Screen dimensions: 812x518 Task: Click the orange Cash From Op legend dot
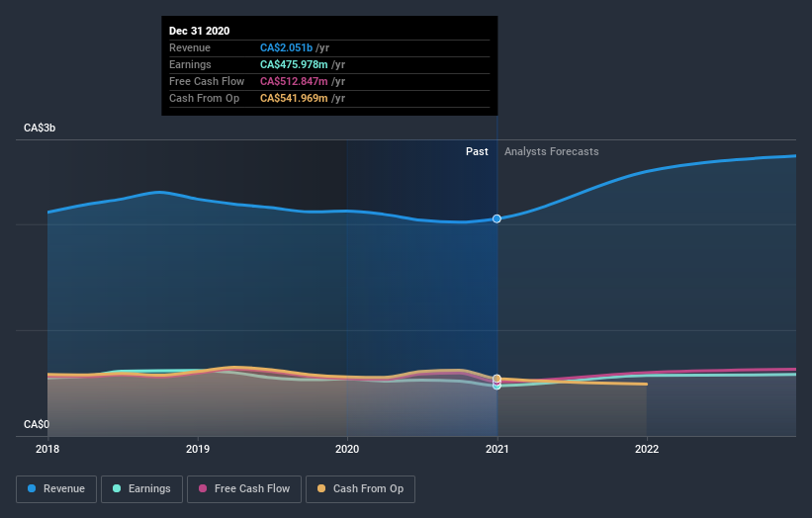click(321, 488)
